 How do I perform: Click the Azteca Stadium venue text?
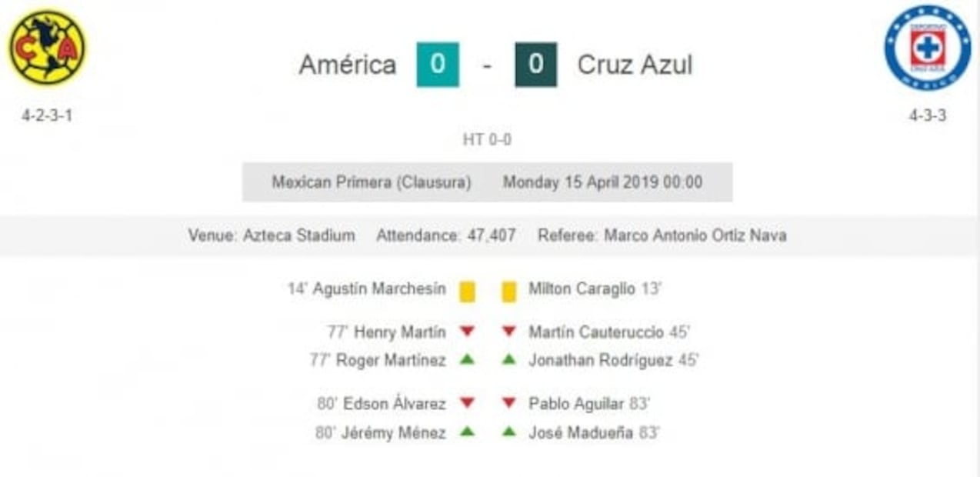click(x=298, y=235)
